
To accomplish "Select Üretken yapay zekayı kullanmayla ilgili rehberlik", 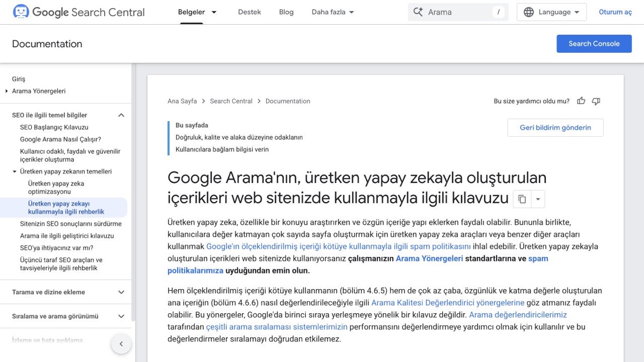I will [x=66, y=208].
